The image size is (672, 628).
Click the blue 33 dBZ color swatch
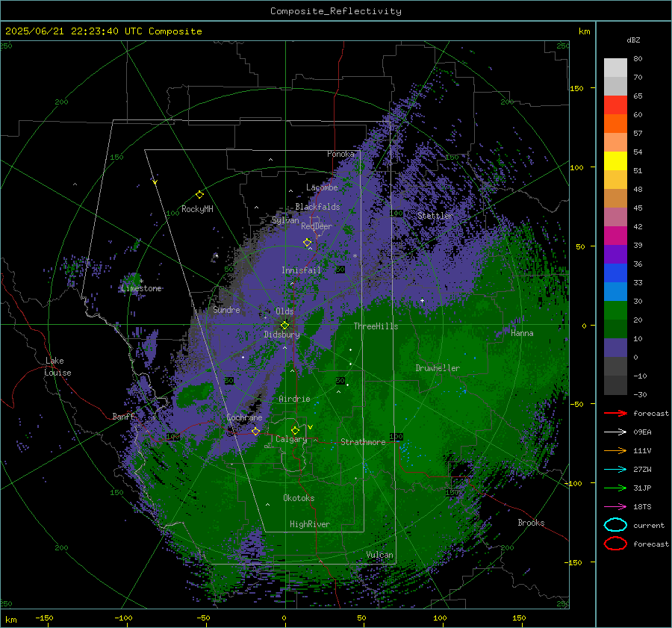[615, 273]
